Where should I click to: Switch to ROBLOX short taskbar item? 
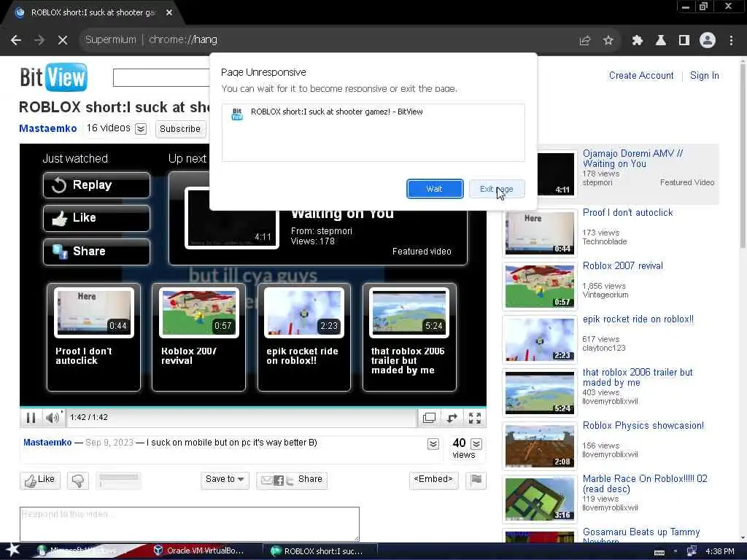[320, 551]
